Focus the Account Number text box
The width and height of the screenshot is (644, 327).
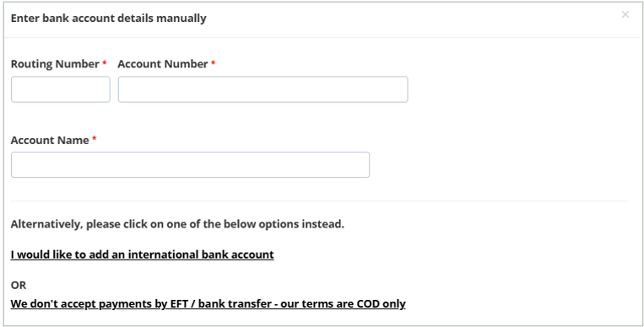262,89
